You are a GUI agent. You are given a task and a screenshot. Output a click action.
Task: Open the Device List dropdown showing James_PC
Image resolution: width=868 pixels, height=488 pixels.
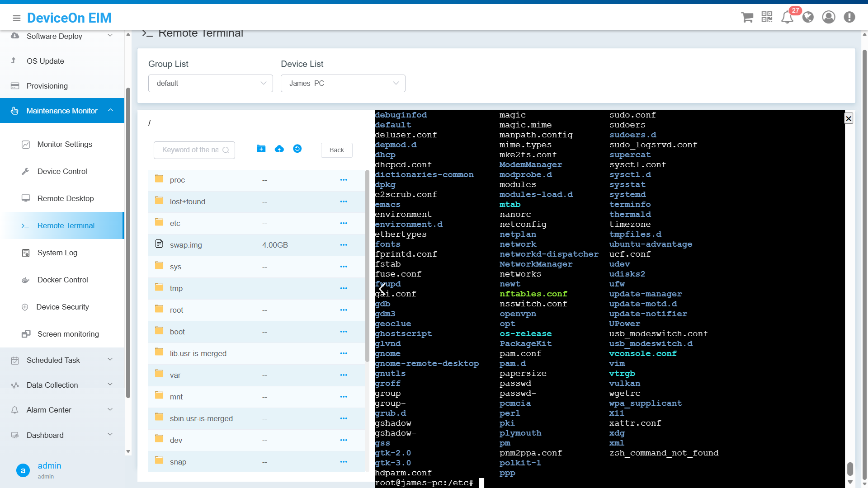(x=343, y=83)
